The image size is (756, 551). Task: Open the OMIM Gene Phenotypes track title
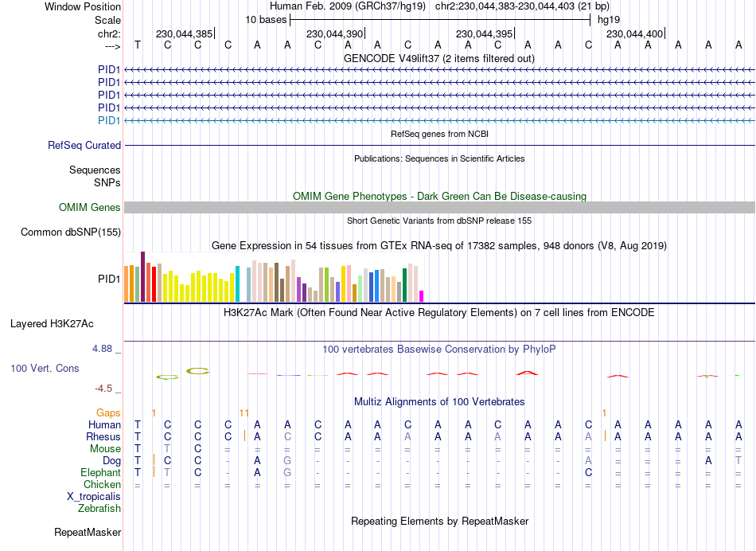click(x=439, y=196)
